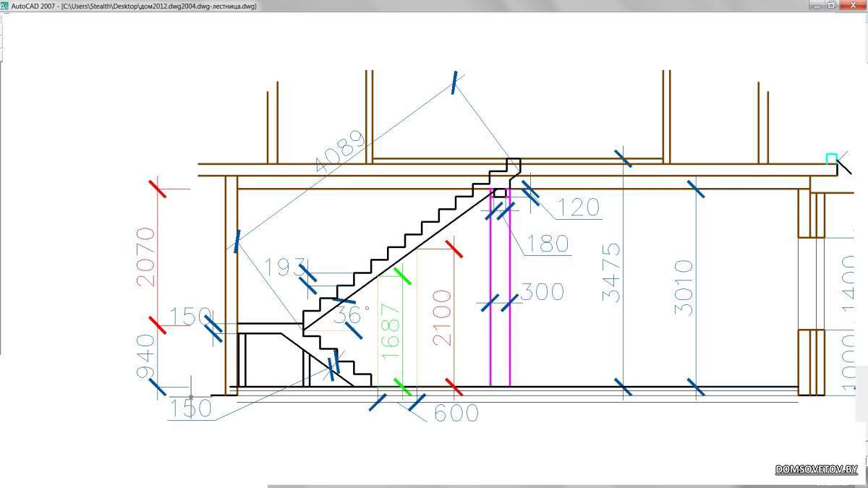Click the 300 dimension label
This screenshot has height=488, width=868.
click(542, 292)
